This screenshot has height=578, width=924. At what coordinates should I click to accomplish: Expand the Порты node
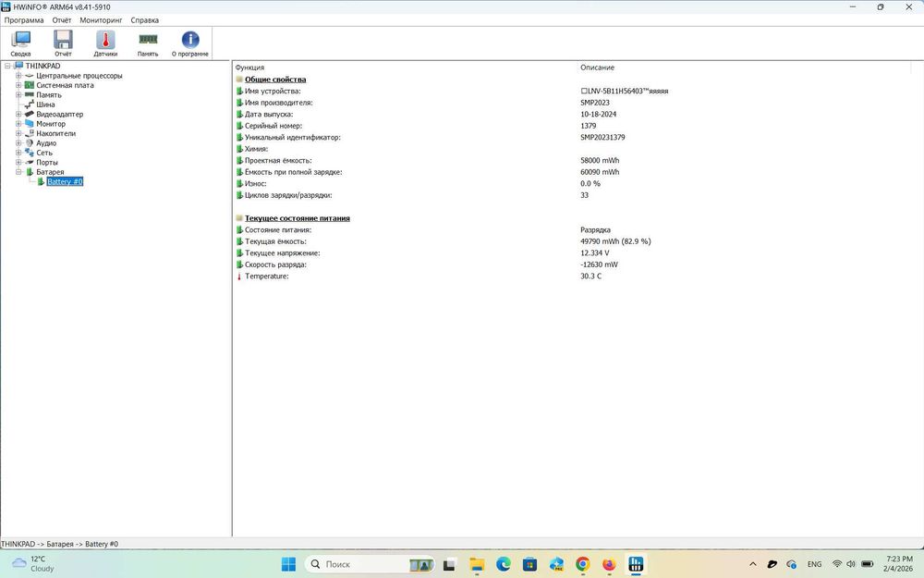[x=18, y=162]
